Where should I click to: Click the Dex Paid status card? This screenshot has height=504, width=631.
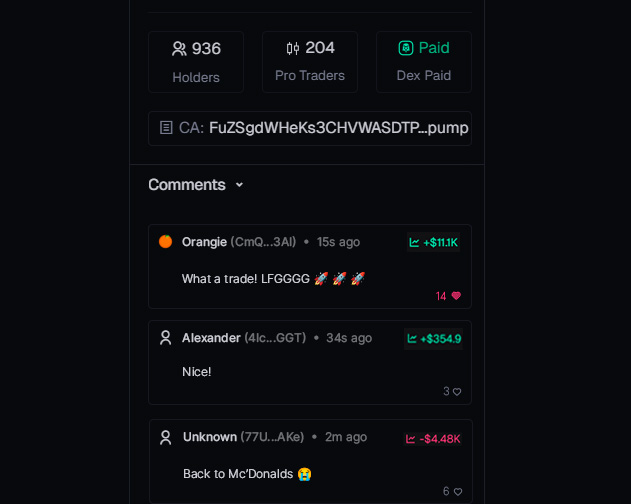point(424,62)
